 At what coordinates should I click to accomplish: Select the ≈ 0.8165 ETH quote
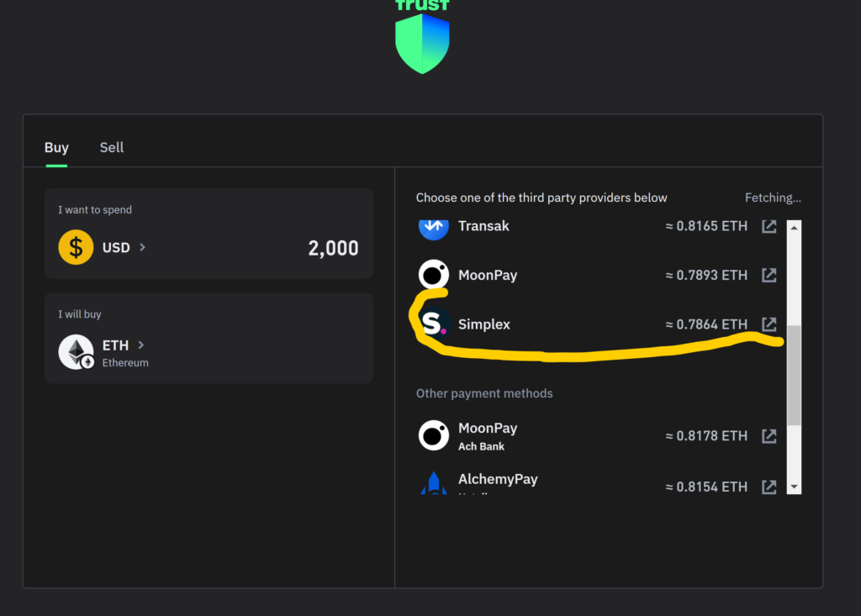[x=706, y=226]
